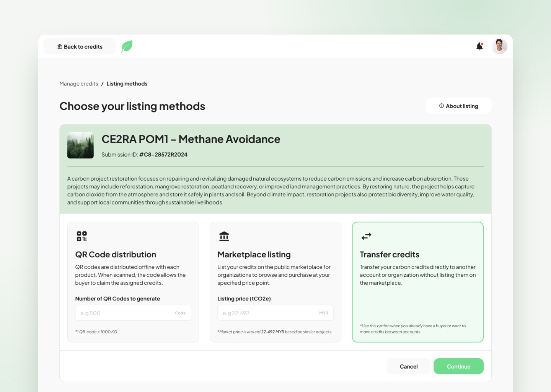This screenshot has width=551, height=392.
Task: Go back to credits
Action: click(80, 46)
